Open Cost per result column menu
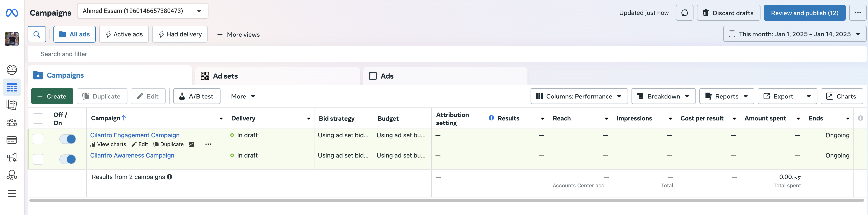The image size is (868, 215). click(734, 118)
